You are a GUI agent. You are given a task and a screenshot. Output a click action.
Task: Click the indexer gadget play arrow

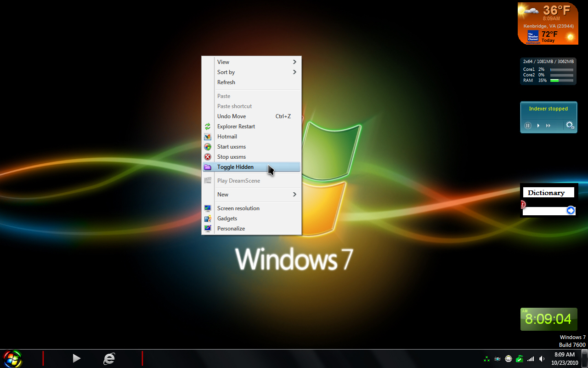coord(538,126)
